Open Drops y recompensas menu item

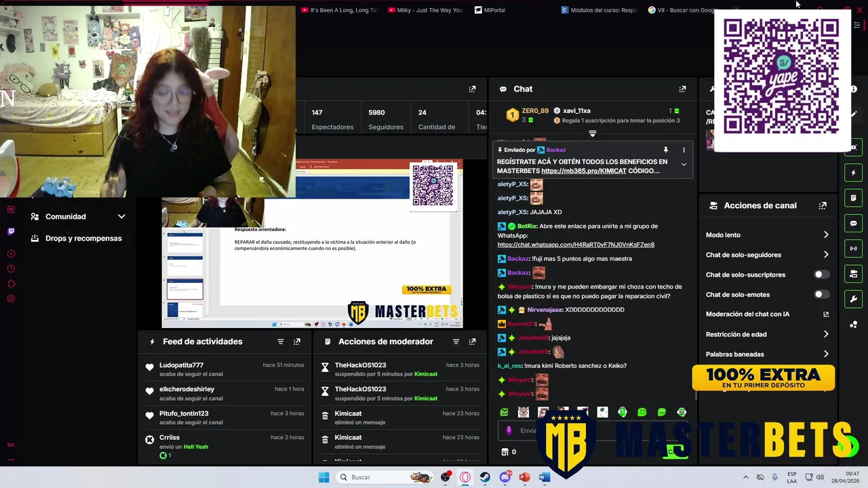pos(77,239)
